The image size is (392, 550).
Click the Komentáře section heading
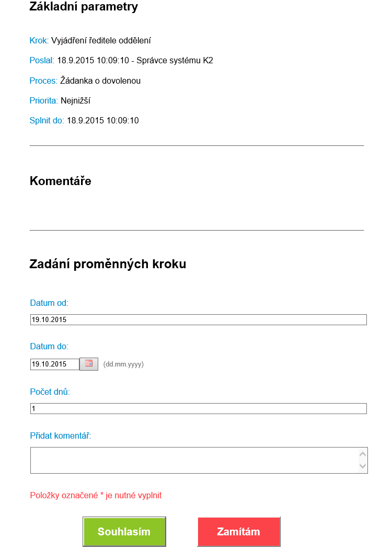click(61, 181)
